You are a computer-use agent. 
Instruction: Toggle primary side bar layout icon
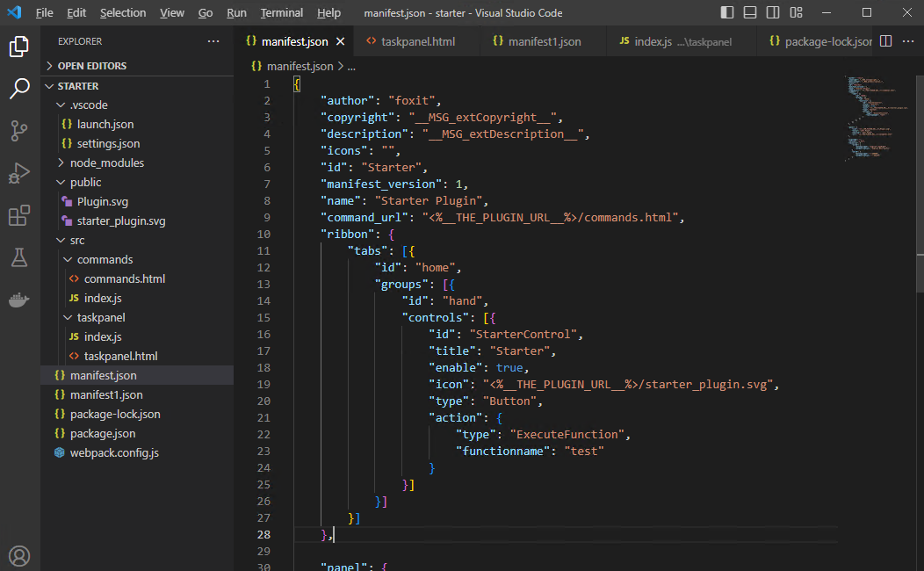pyautogui.click(x=727, y=12)
